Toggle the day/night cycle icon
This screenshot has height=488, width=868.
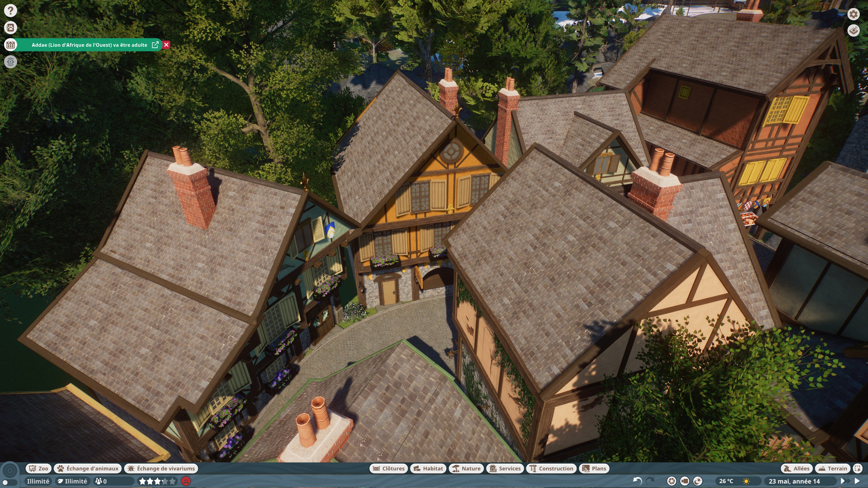tap(698, 481)
